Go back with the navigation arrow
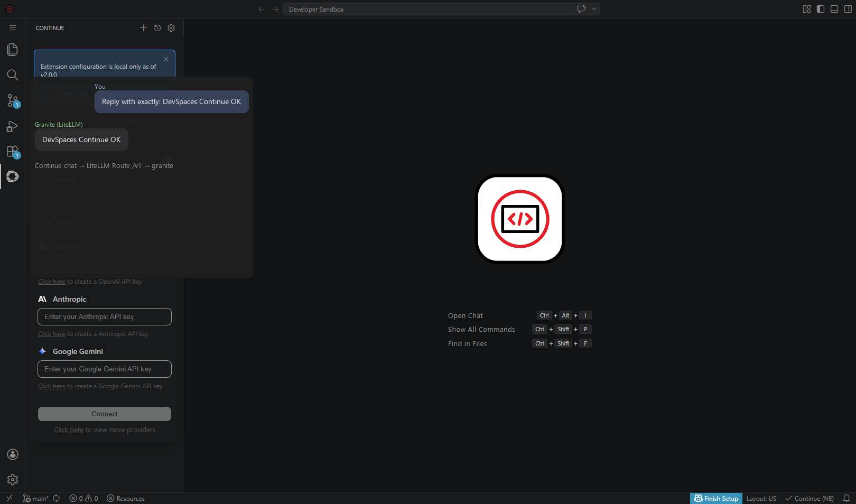This screenshot has width=856, height=504. point(262,9)
